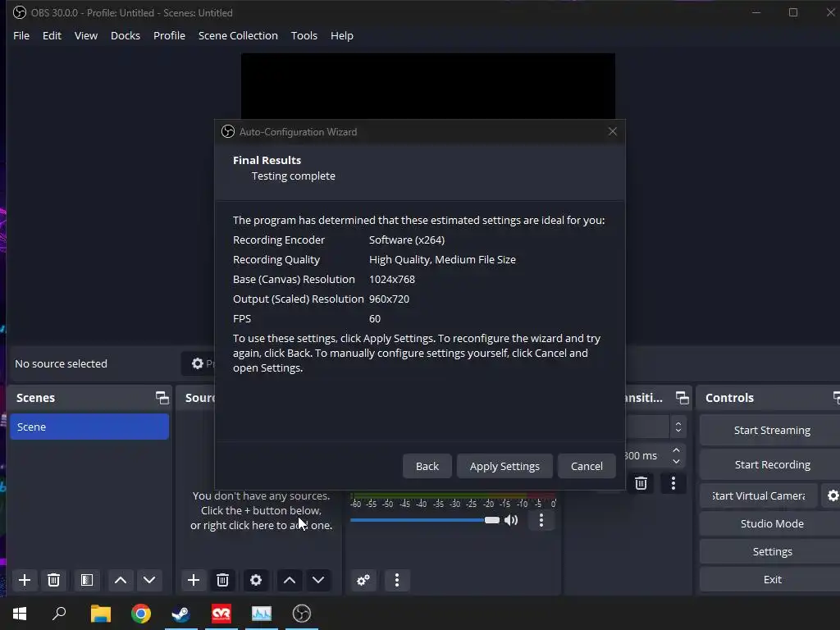Undock the Scenes panel
The width and height of the screenshot is (840, 630).
click(162, 398)
